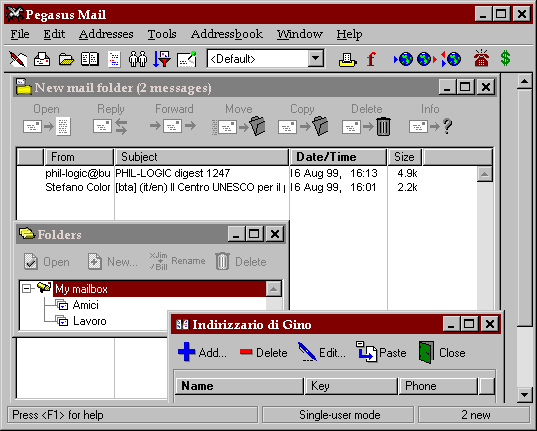The image size is (537, 431).
Task: Click Open in the Folders window
Action: click(47, 262)
